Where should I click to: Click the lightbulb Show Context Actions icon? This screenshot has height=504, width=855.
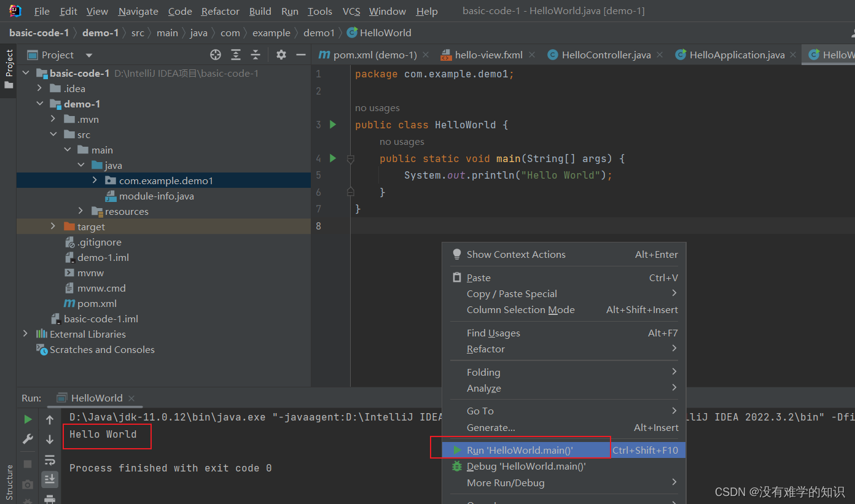point(457,254)
